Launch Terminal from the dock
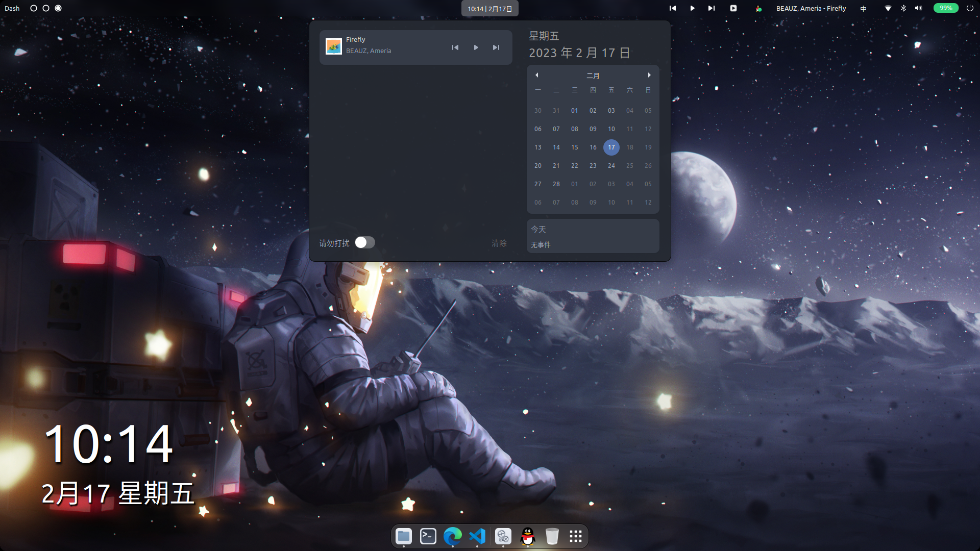Screen dimensions: 980x551 pos(428,536)
